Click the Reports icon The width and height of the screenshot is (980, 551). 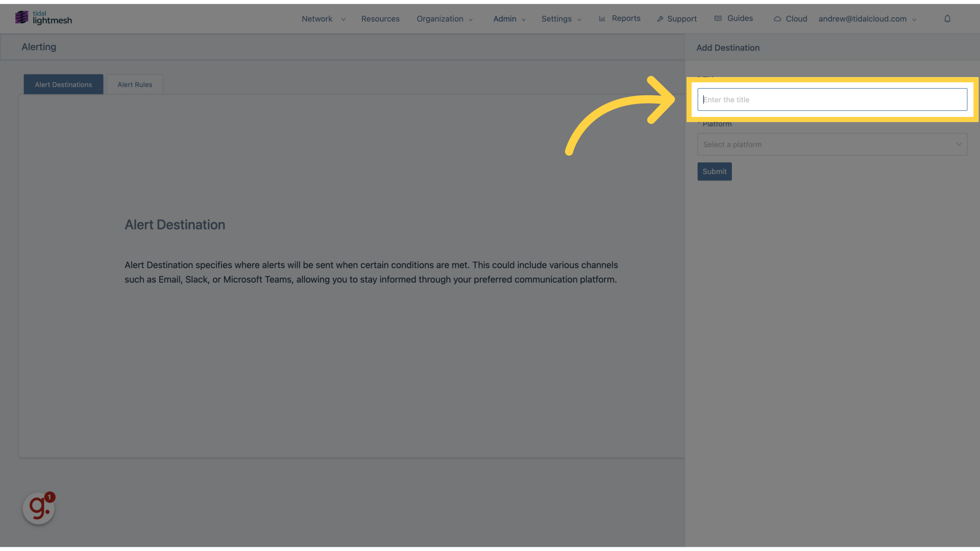(603, 18)
